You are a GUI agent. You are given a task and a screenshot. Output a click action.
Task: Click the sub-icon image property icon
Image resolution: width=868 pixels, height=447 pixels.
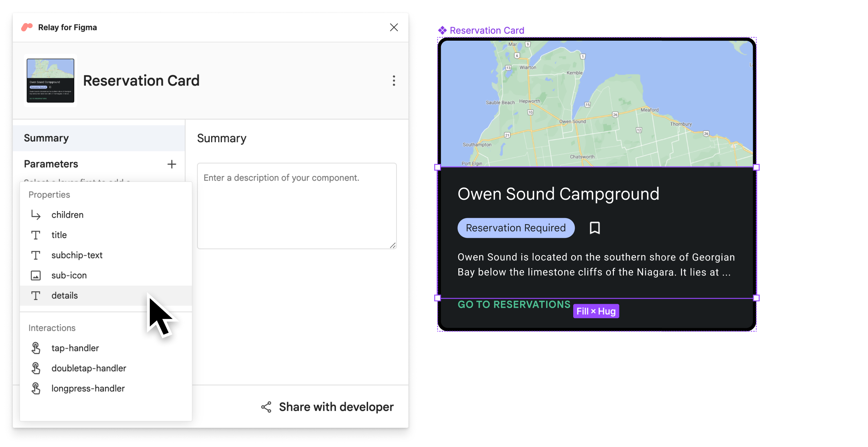coord(35,275)
